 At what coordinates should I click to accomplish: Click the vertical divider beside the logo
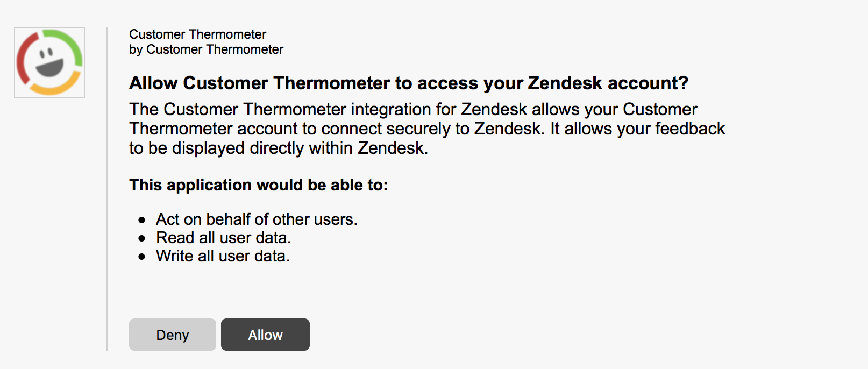[x=107, y=189]
